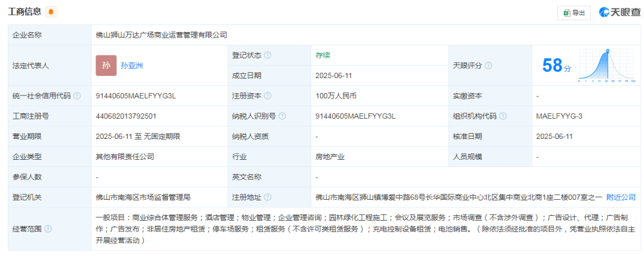Click taxpayer ID value under 纳税人识别号
This screenshot has height=257, width=644.
pos(355,116)
